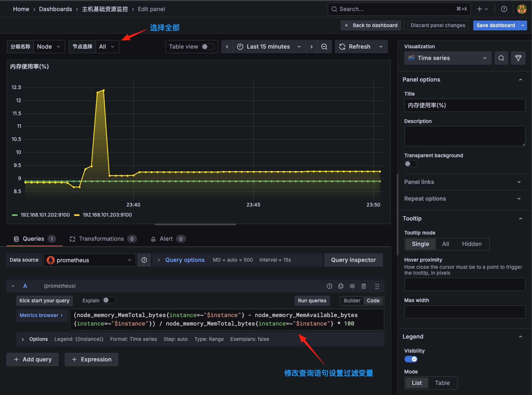
Task: Open Grafana help via the question mark icon
Action: coord(504,9)
